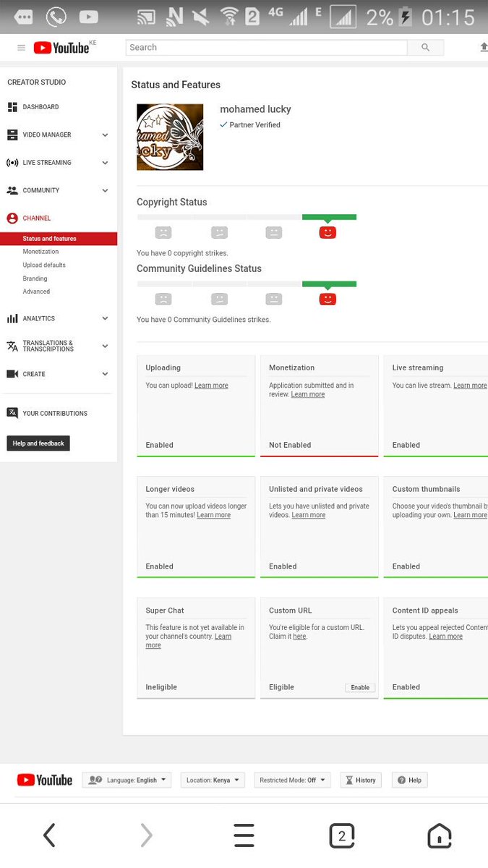Focus the YouTube search field
The image size is (488, 868).
267,48
